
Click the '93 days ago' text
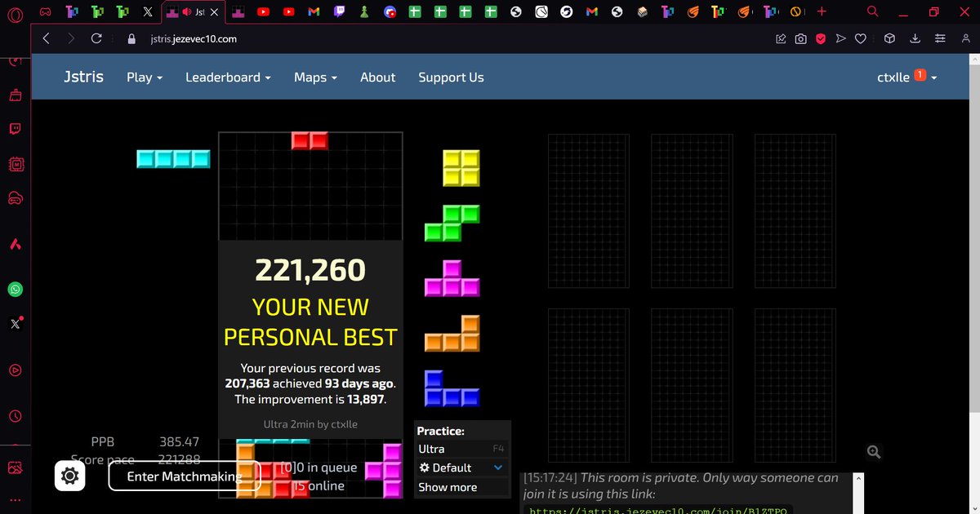[359, 383]
